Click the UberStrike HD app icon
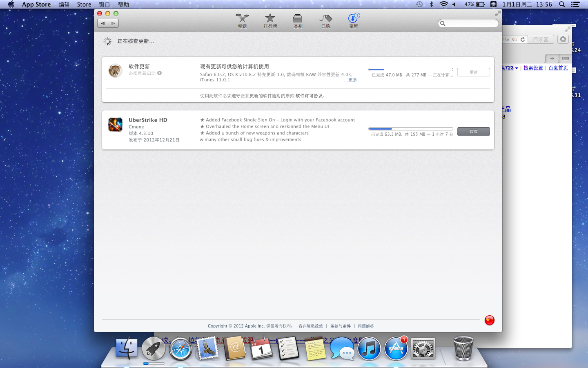The image size is (588, 368). tap(115, 124)
